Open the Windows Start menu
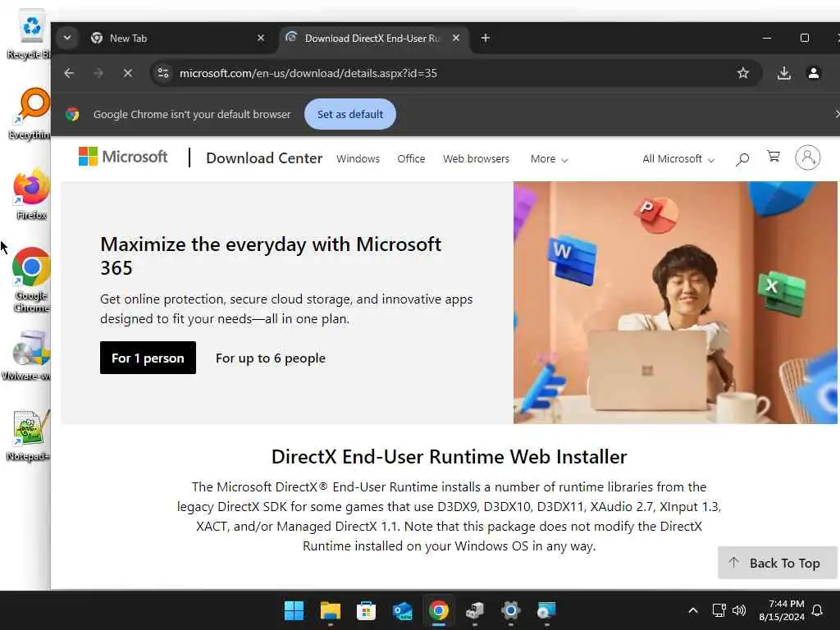This screenshot has width=840, height=630. [x=294, y=610]
